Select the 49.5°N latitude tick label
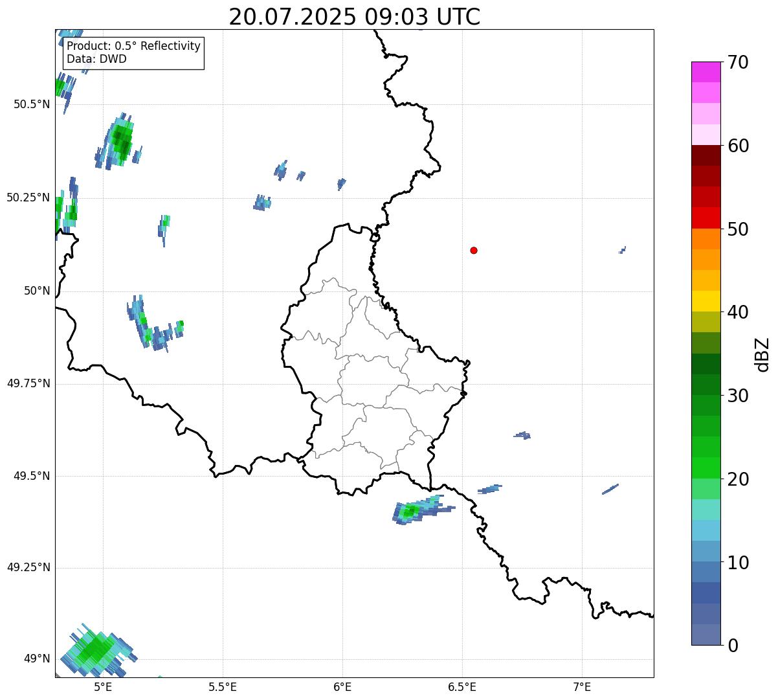The width and height of the screenshot is (778, 700). pyautogui.click(x=31, y=476)
